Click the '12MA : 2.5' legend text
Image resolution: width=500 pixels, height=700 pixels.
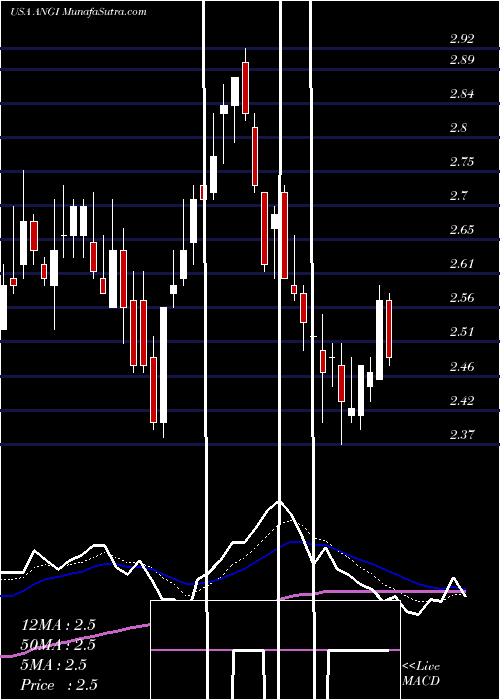click(x=58, y=625)
